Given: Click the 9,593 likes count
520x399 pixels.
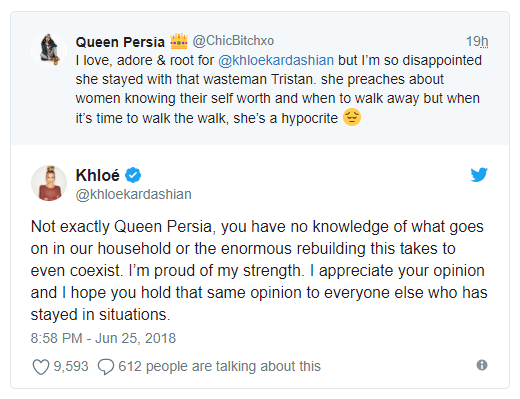Looking at the screenshot, I should (71, 366).
